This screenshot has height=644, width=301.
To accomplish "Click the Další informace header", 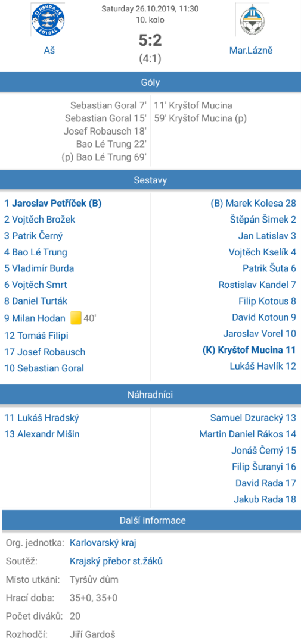I will tap(150, 520).
